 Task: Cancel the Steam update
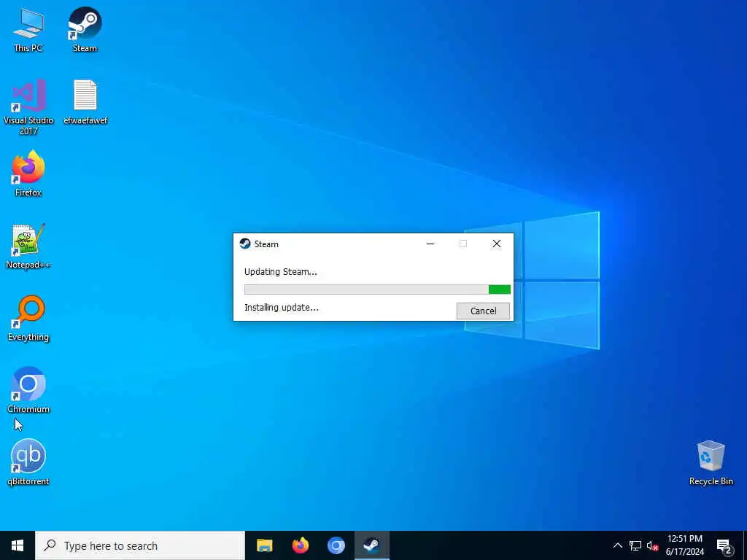click(483, 311)
